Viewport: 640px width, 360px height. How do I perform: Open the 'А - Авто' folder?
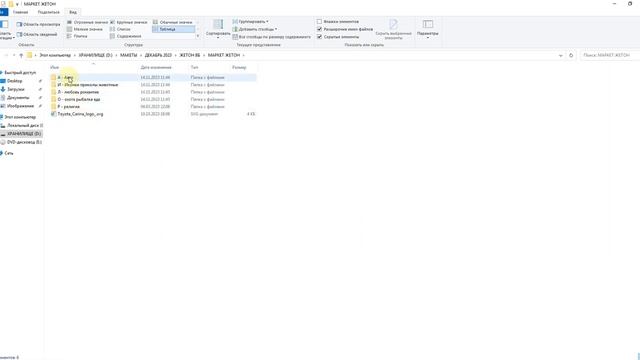(65, 78)
